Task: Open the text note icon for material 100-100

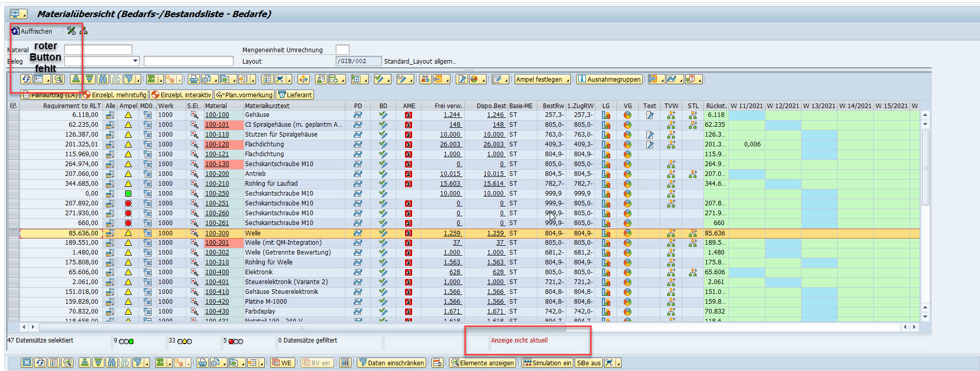Action: point(650,115)
